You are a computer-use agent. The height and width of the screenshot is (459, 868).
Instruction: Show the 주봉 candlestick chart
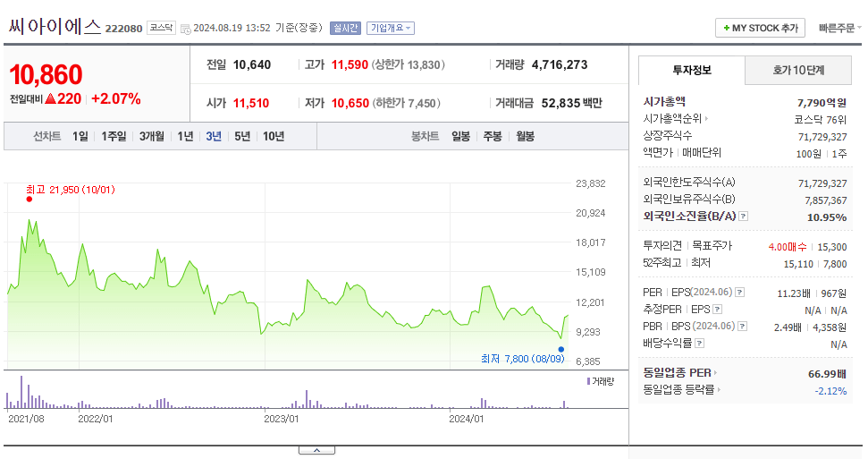(493, 136)
